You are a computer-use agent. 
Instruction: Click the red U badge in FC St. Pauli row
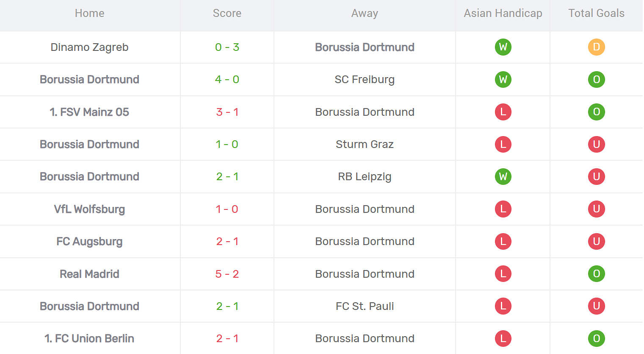596,306
